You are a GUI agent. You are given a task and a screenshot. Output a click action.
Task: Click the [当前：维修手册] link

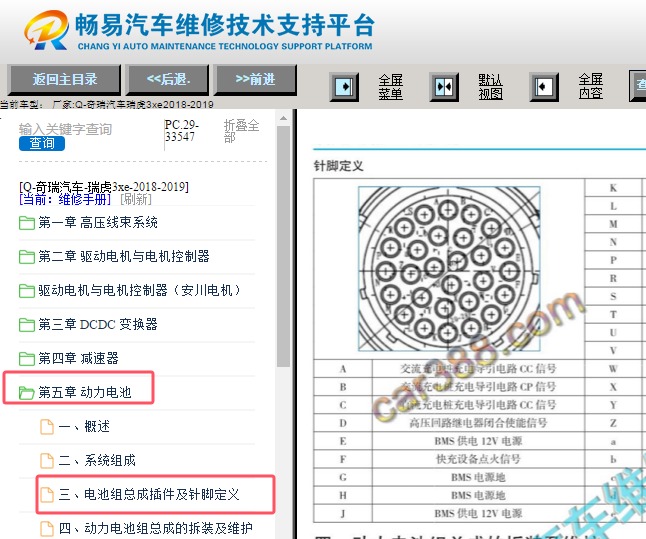(x=65, y=199)
